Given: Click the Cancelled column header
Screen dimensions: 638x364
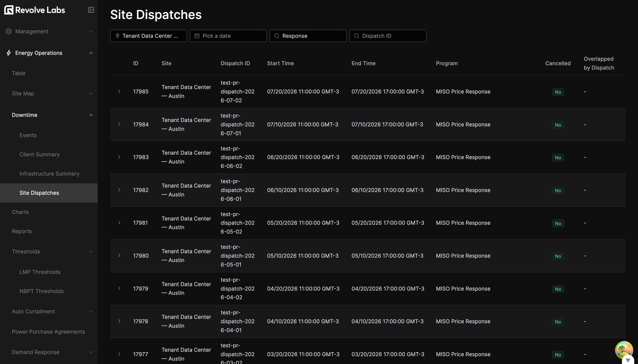Looking at the screenshot, I should pos(558,63).
